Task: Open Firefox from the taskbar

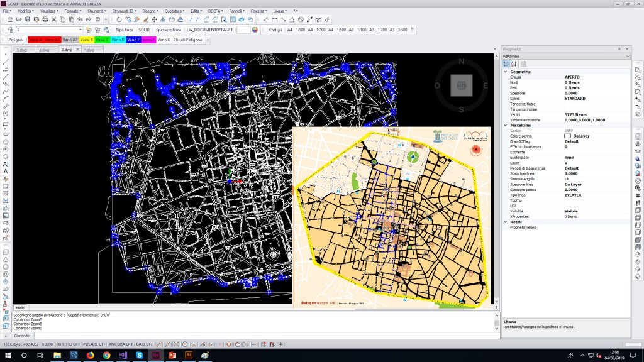Action: [89, 356]
